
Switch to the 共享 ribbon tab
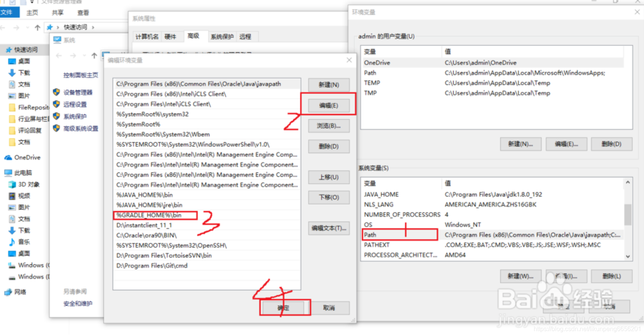58,13
